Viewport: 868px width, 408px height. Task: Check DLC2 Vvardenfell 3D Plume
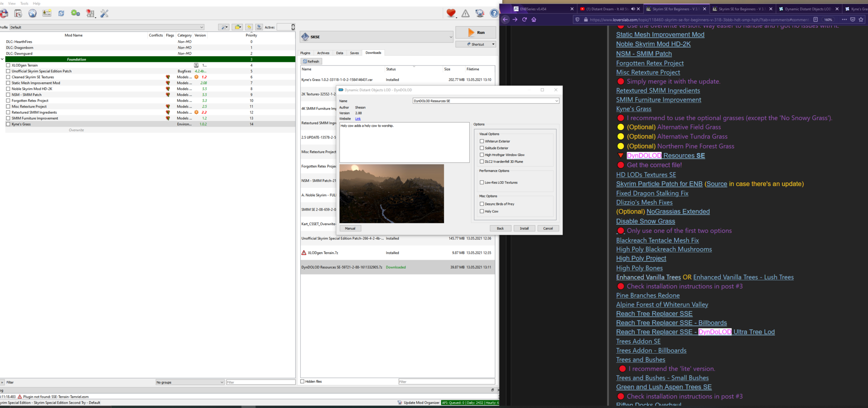point(482,161)
